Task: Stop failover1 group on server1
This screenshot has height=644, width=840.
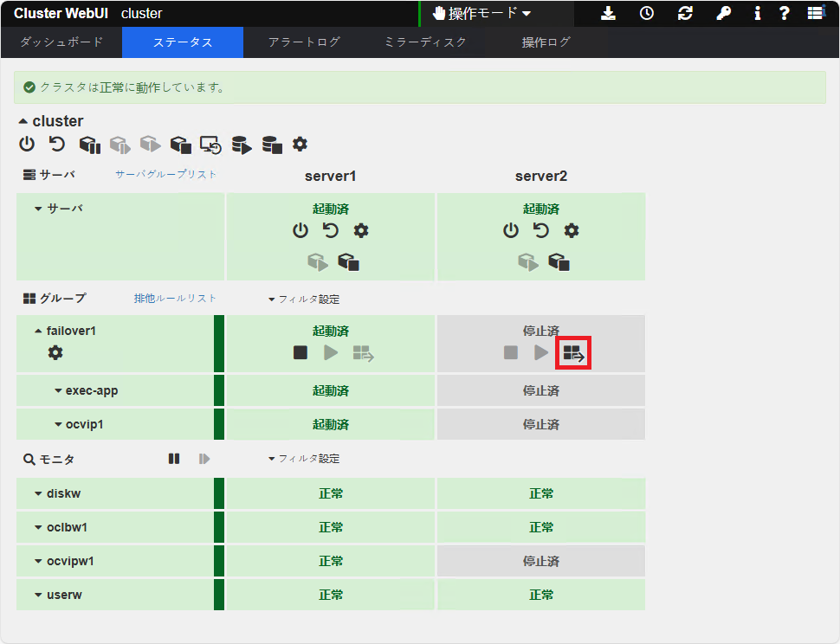Action: point(300,352)
